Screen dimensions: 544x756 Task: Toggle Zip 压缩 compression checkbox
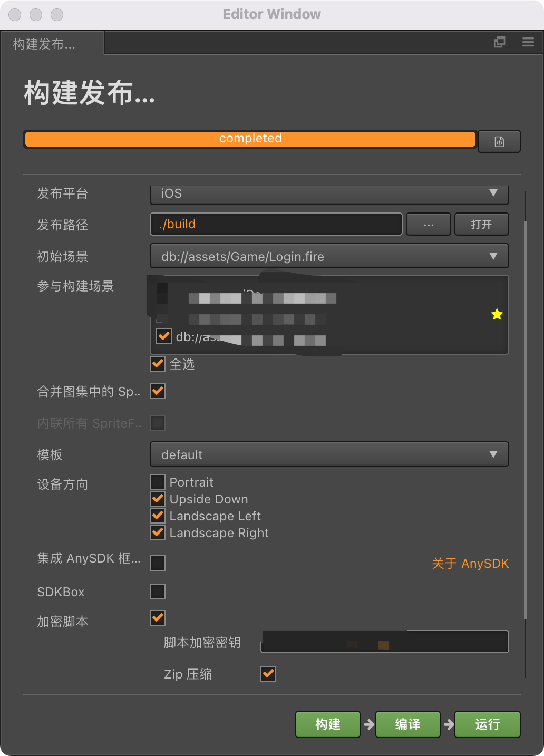click(x=268, y=674)
